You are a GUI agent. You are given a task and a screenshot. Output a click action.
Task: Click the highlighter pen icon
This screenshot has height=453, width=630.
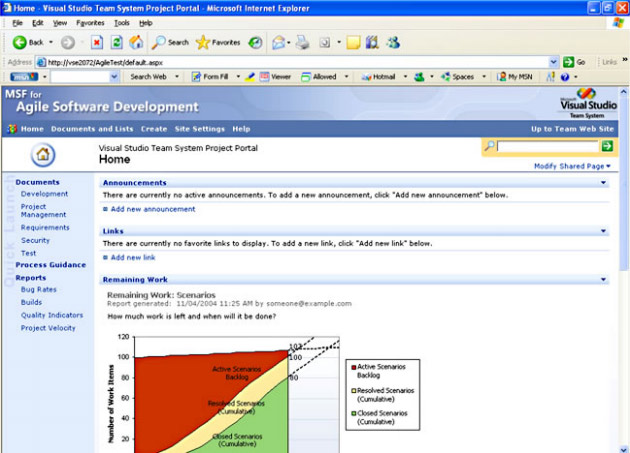pos(250,76)
